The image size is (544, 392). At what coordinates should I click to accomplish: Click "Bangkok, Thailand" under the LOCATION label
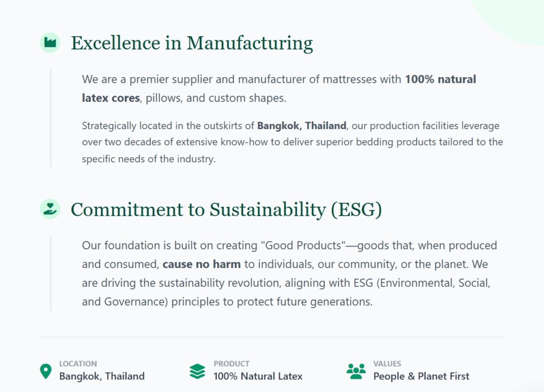102,376
